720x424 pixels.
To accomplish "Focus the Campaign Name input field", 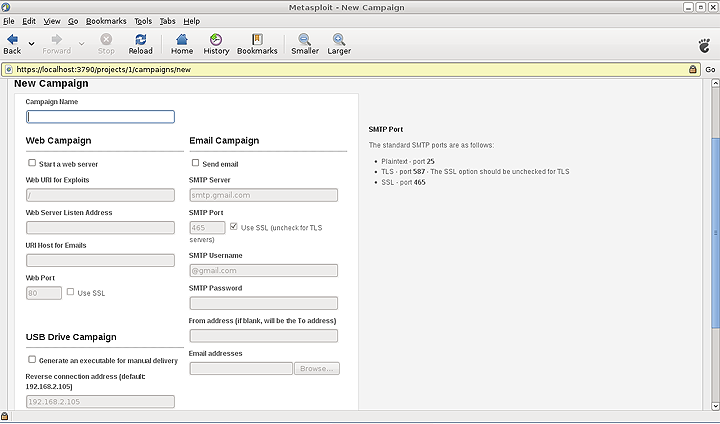I will pos(100,117).
